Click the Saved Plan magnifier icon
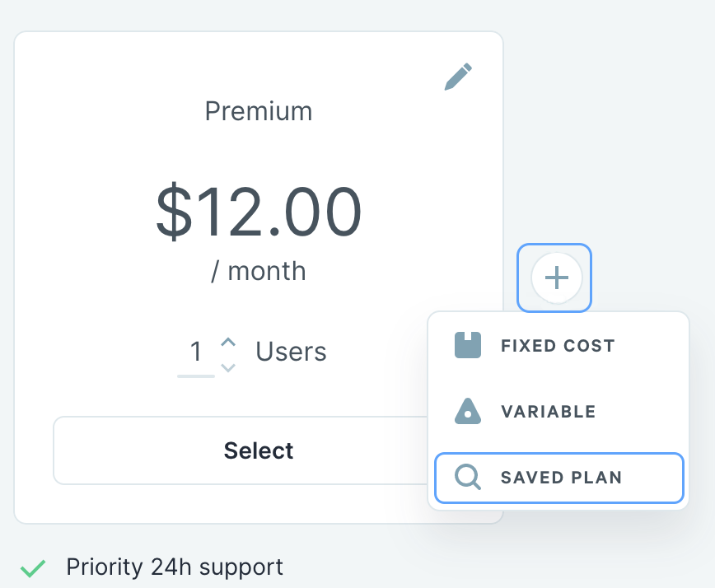 468,477
